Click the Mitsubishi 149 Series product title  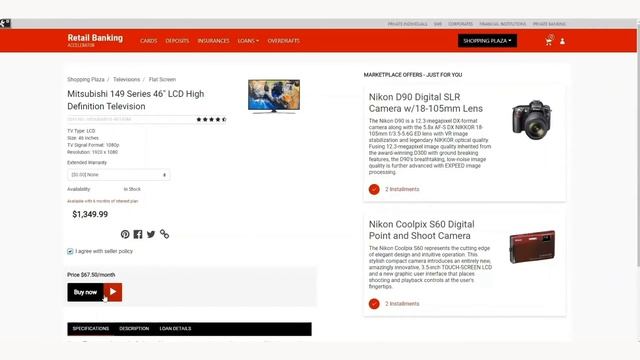(x=136, y=100)
